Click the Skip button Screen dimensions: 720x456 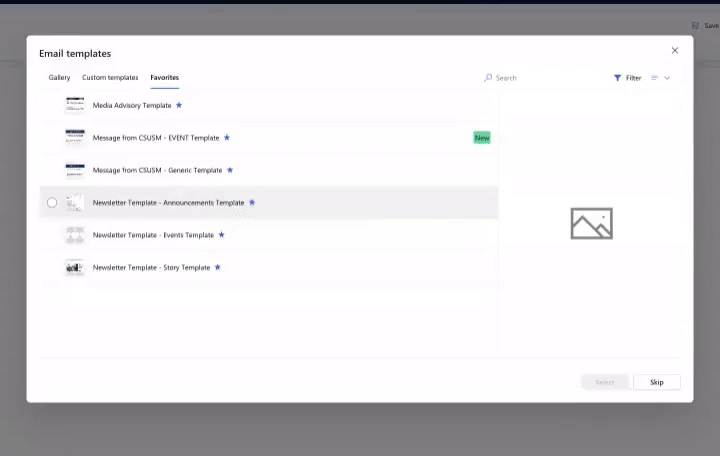pyautogui.click(x=657, y=382)
